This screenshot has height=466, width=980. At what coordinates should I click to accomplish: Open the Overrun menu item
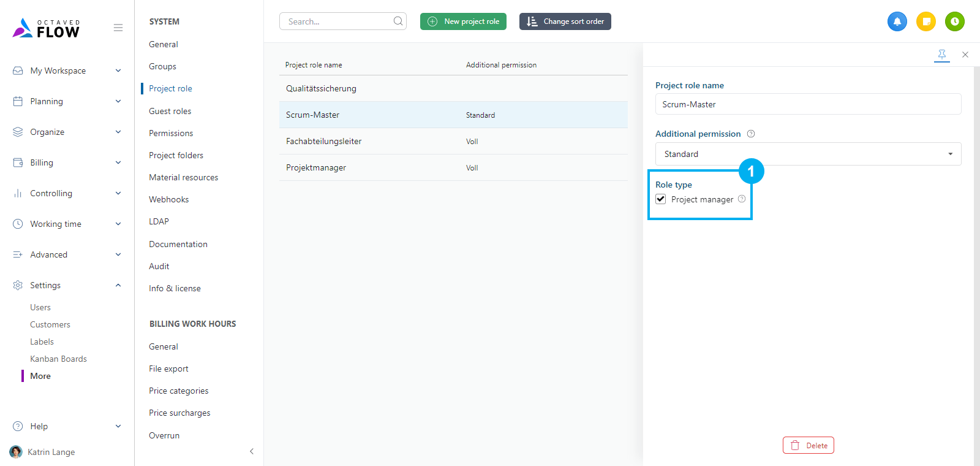[x=164, y=435]
